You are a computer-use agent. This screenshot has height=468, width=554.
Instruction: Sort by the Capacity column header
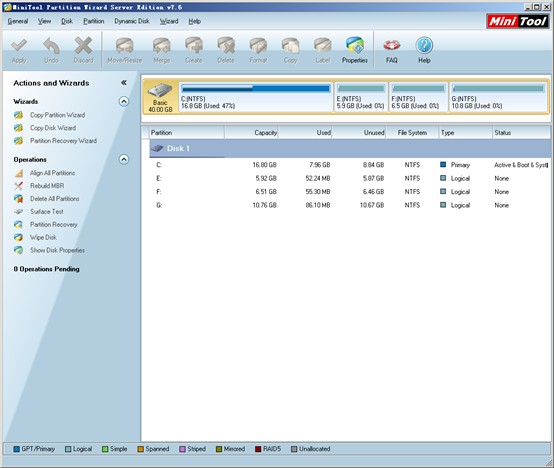coord(251,133)
